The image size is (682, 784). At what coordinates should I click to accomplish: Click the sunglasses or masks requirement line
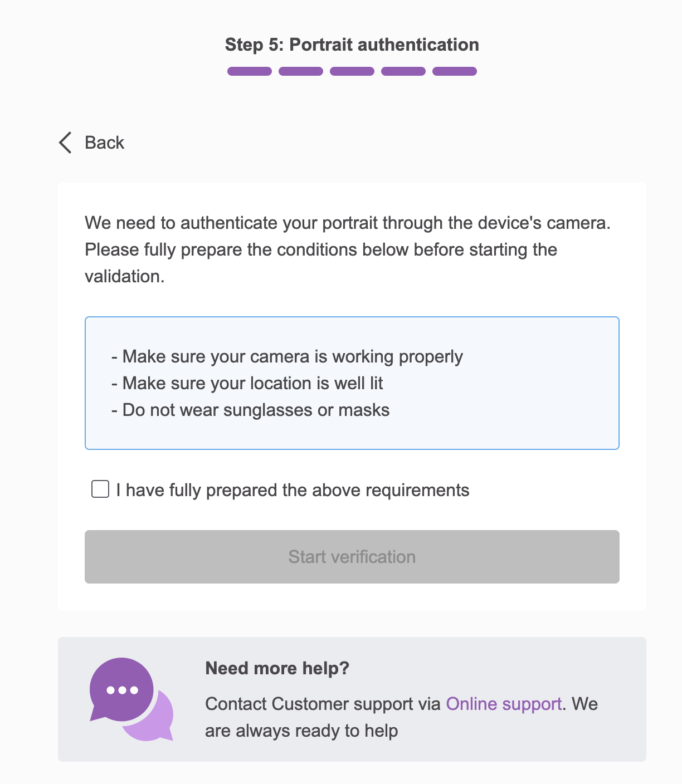click(x=251, y=410)
